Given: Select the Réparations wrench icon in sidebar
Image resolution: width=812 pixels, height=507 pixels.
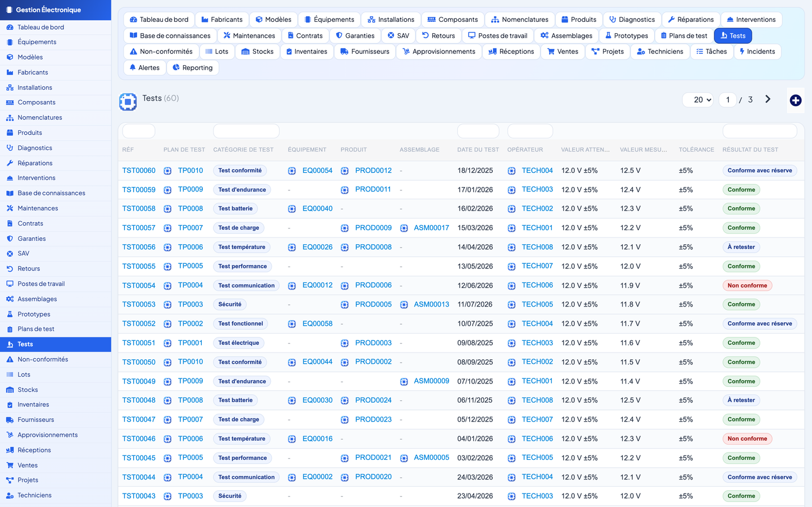Looking at the screenshot, I should tap(10, 163).
